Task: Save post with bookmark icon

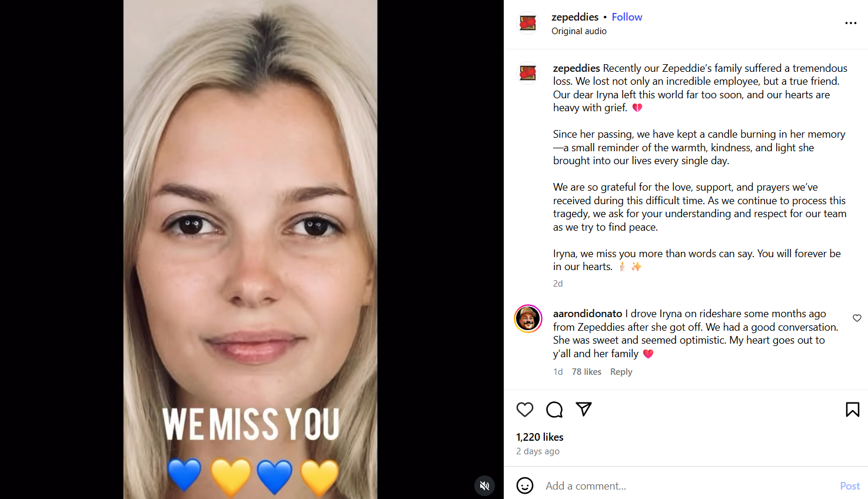Action: coord(853,410)
